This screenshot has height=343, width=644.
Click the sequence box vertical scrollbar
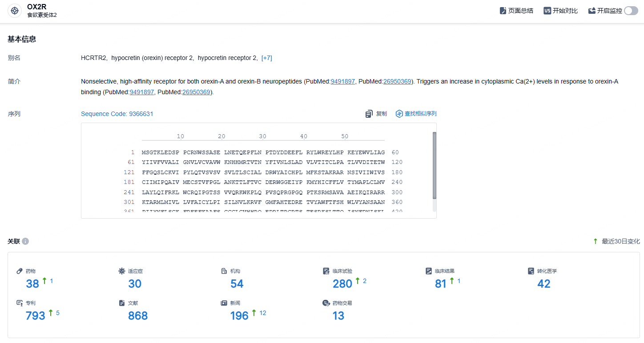[435, 165]
